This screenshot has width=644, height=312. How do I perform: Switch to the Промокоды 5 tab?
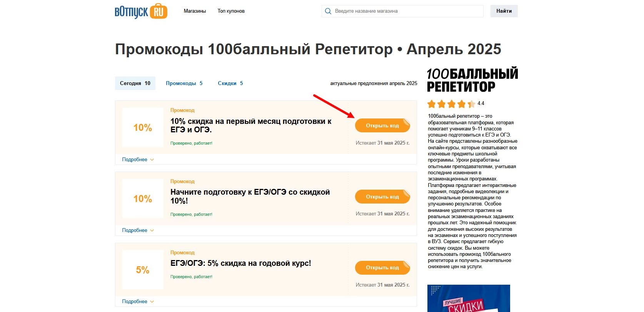184,83
